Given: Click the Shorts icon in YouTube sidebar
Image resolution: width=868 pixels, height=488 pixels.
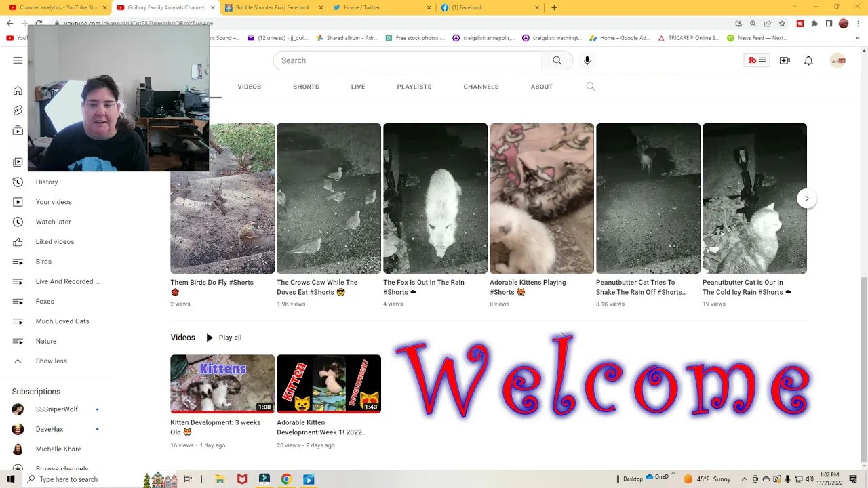Looking at the screenshot, I should (x=18, y=110).
